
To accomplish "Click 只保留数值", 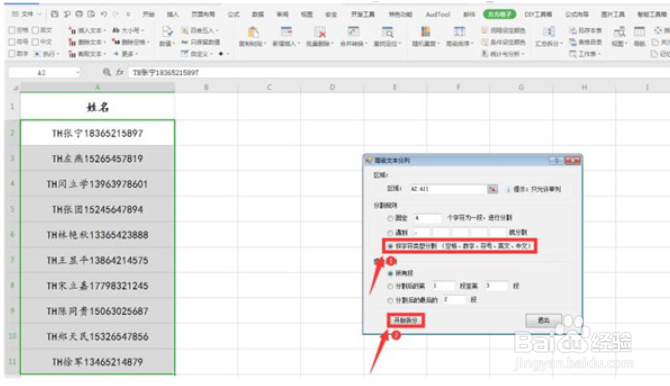I will (200, 42).
